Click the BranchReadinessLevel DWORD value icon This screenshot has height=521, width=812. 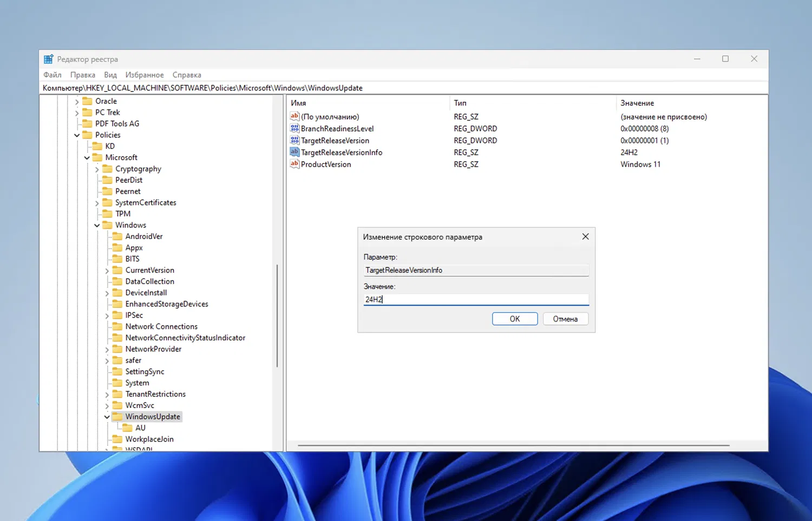pos(294,128)
